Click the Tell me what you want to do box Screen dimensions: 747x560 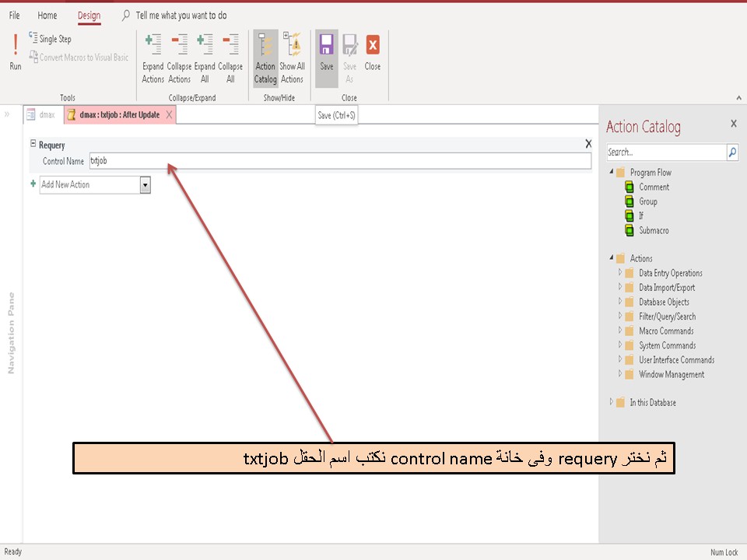point(180,15)
